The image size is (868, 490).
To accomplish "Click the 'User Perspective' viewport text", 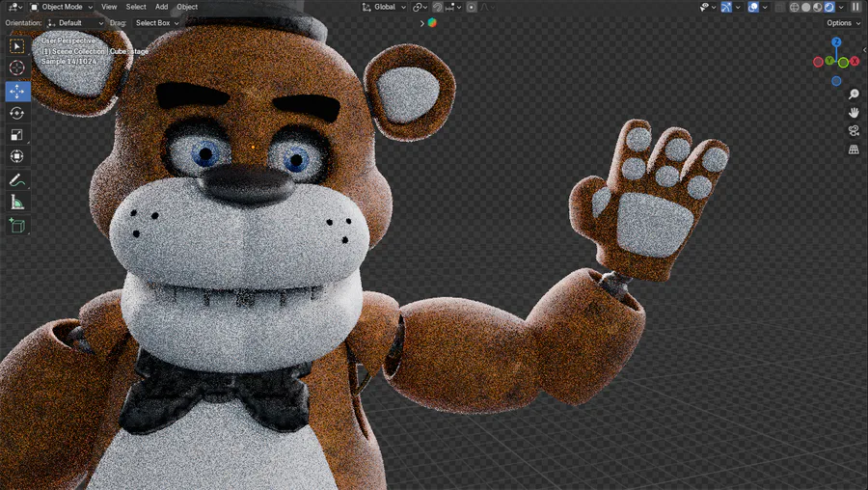I will [68, 41].
